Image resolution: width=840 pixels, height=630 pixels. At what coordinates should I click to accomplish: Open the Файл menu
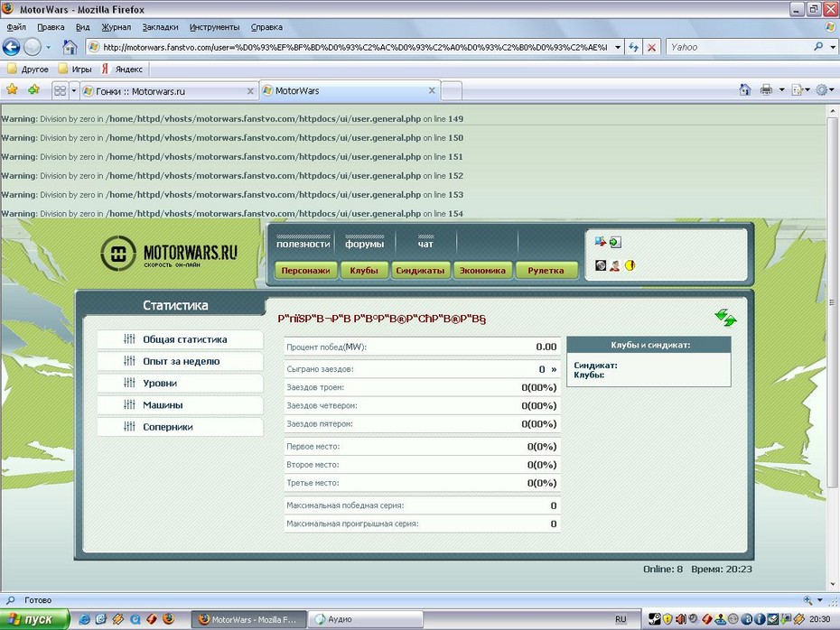16,27
